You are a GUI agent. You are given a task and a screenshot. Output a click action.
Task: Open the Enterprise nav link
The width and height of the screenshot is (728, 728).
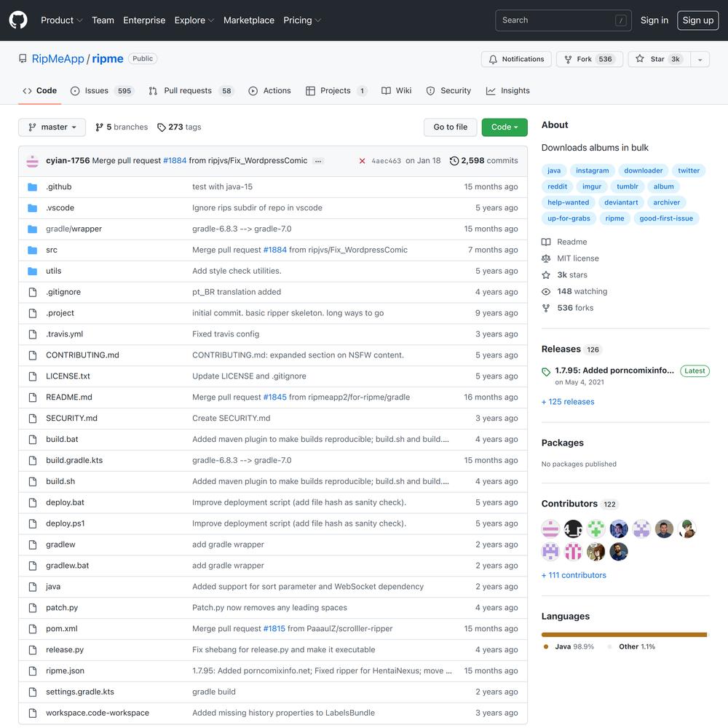[x=144, y=20]
